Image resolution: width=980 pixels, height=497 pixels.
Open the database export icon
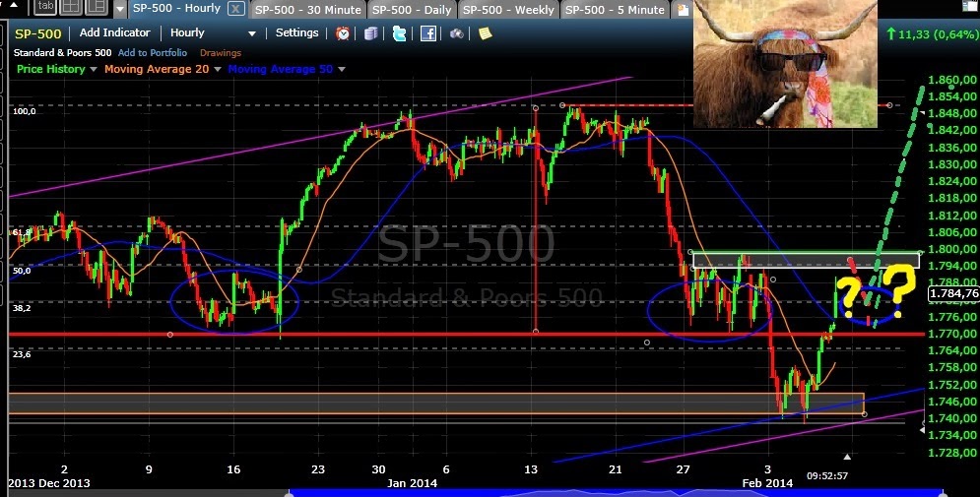click(370, 33)
